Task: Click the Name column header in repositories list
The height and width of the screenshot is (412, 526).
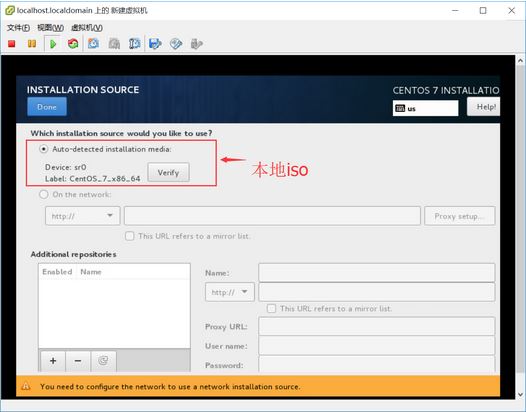Action: coord(91,272)
